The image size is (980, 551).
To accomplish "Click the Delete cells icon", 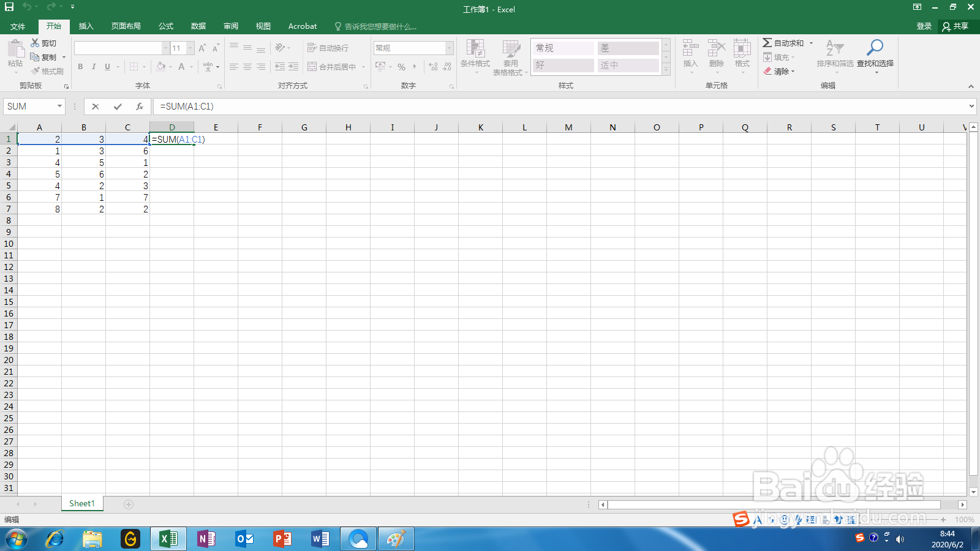I will (717, 48).
